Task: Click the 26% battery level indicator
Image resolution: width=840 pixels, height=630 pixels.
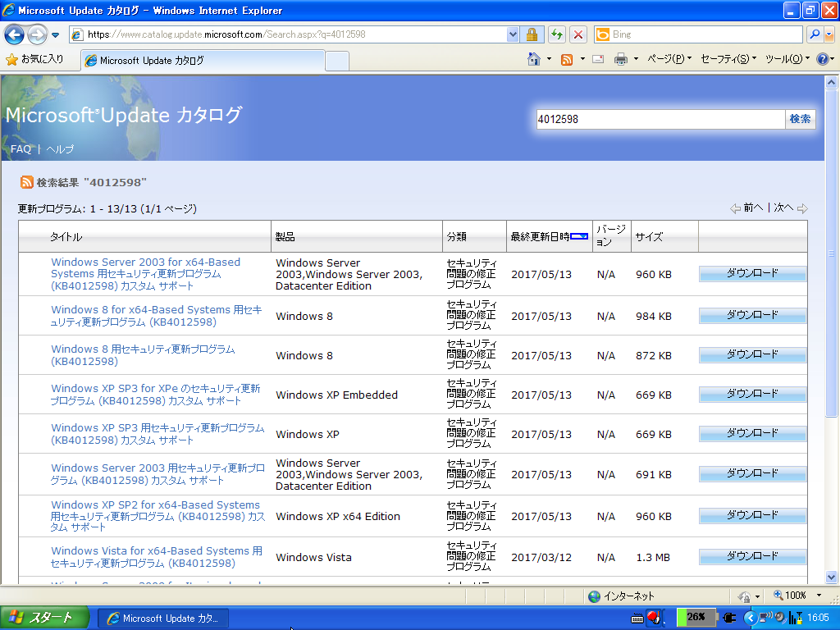Action: [696, 617]
